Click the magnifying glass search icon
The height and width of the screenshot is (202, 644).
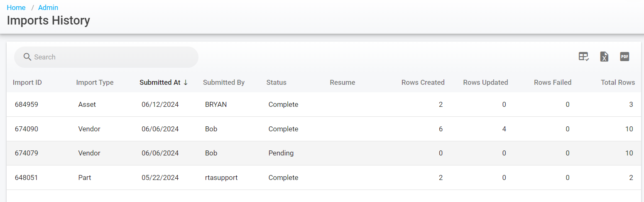[27, 57]
